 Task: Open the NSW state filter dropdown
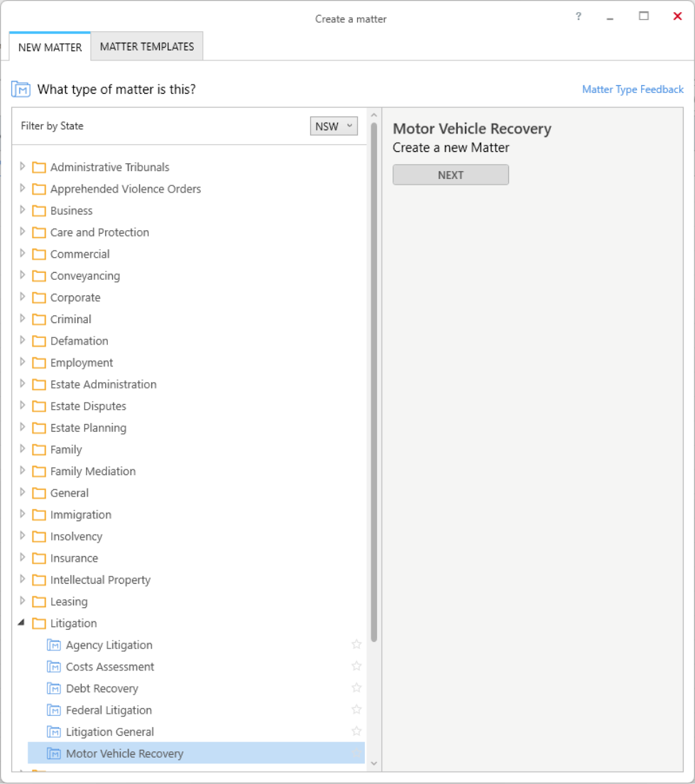(334, 126)
